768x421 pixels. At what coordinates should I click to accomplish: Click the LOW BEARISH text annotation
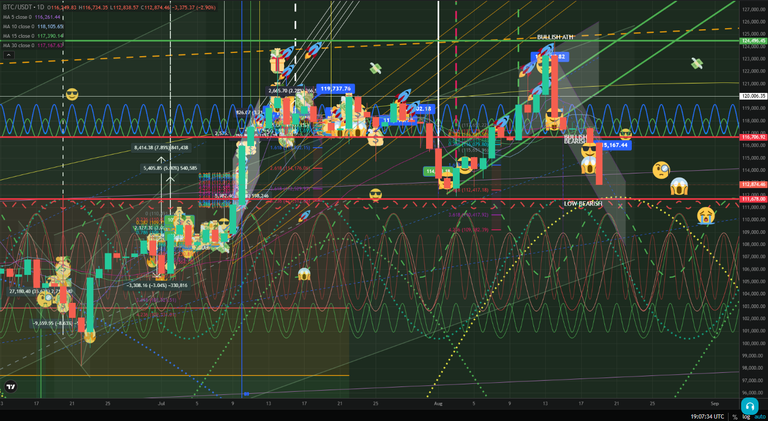tap(582, 204)
